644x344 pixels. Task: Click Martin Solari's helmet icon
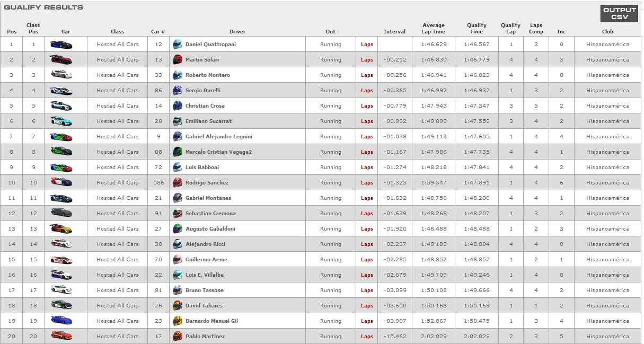(x=178, y=60)
